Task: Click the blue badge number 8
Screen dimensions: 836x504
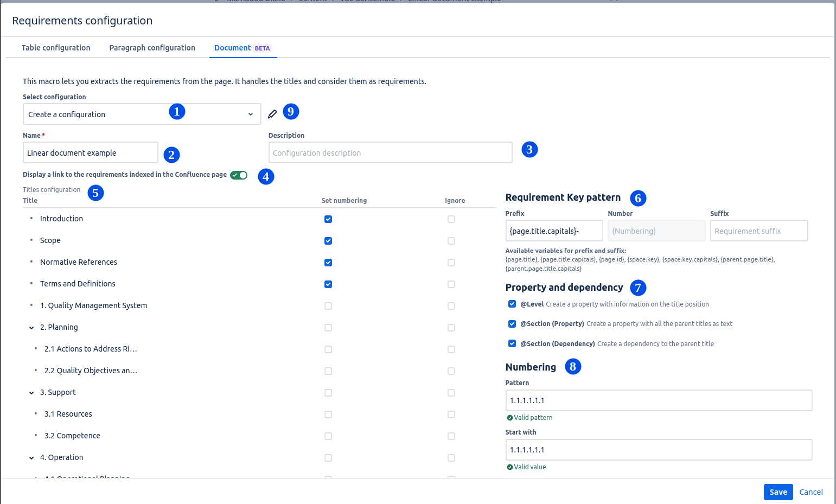Action: coord(573,366)
